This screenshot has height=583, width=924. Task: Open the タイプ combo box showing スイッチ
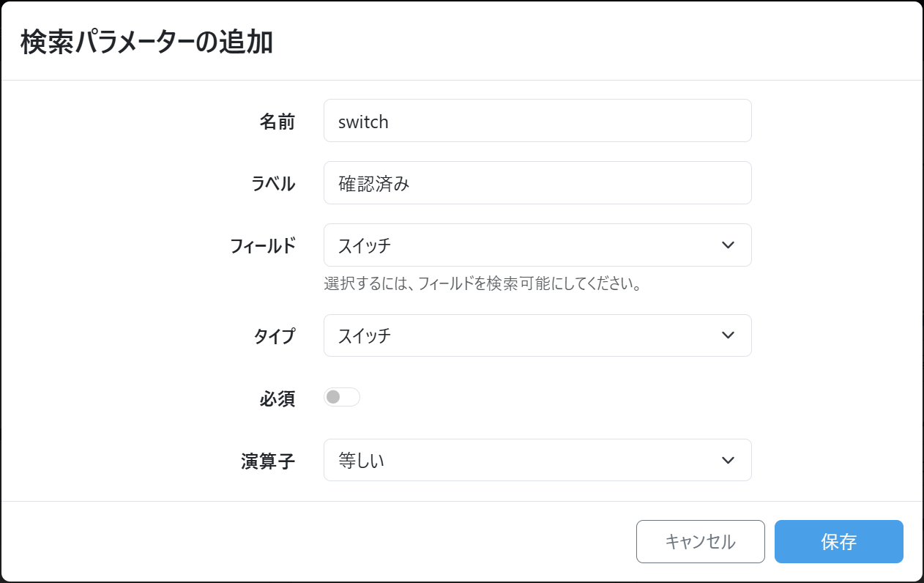point(527,335)
